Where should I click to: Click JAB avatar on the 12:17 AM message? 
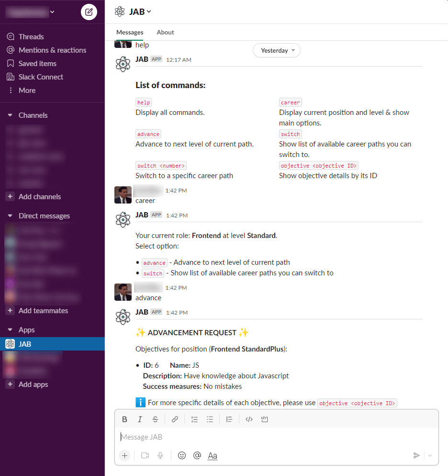[123, 64]
